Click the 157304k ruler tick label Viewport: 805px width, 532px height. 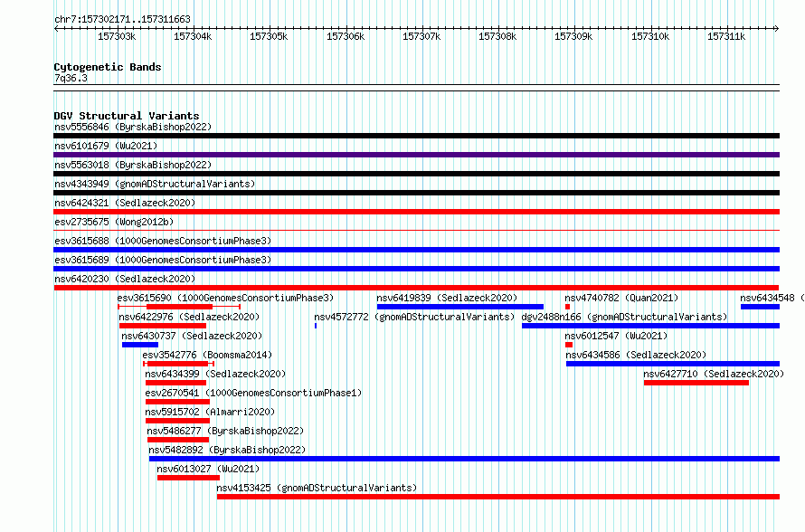click(x=193, y=36)
